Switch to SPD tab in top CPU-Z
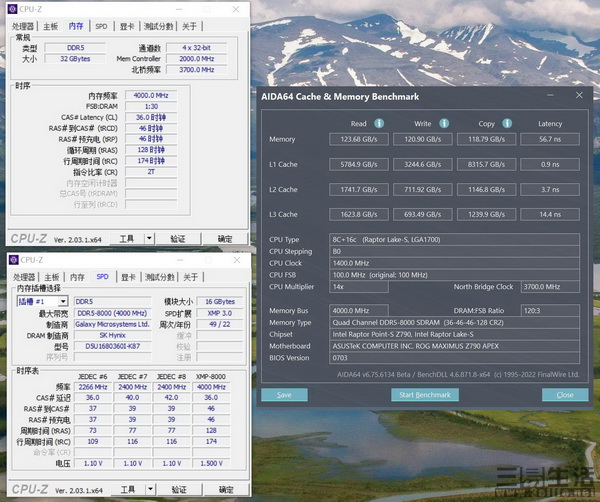 pyautogui.click(x=101, y=26)
